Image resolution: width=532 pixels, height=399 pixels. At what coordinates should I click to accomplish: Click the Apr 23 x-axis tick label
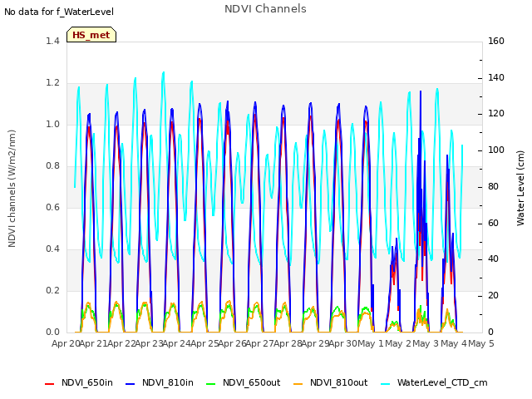(x=149, y=343)
